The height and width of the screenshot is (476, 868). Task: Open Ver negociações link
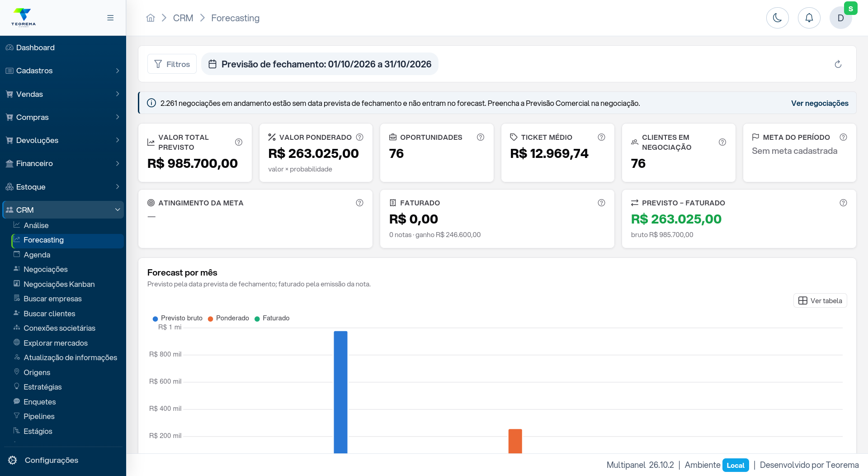pyautogui.click(x=819, y=103)
